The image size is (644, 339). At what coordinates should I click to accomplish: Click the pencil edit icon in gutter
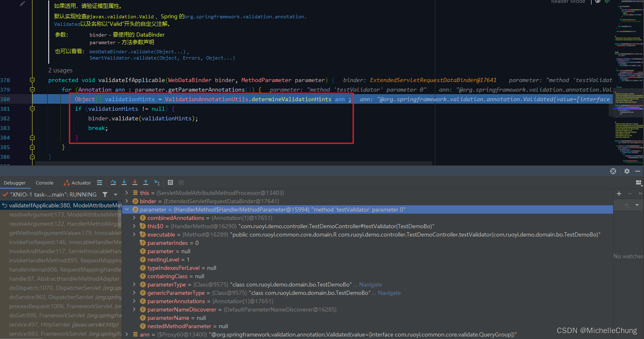click(22, 3)
